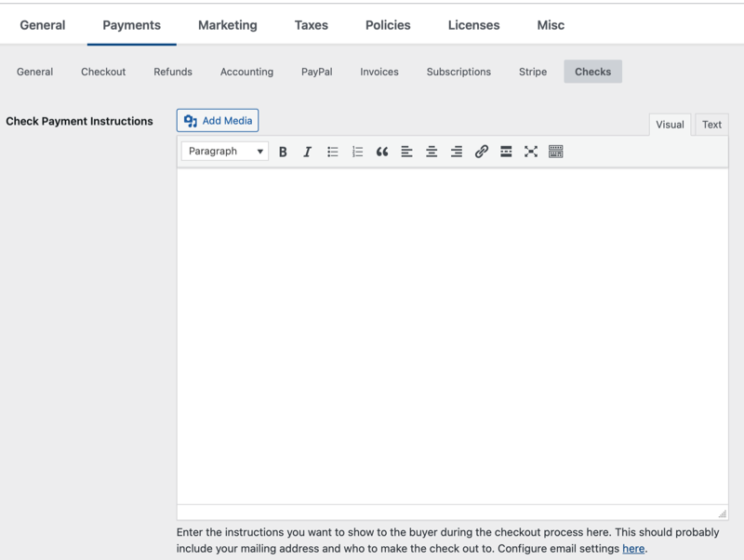Toggle bold formatting in editor toolbar
This screenshot has width=744, height=560.
[283, 152]
